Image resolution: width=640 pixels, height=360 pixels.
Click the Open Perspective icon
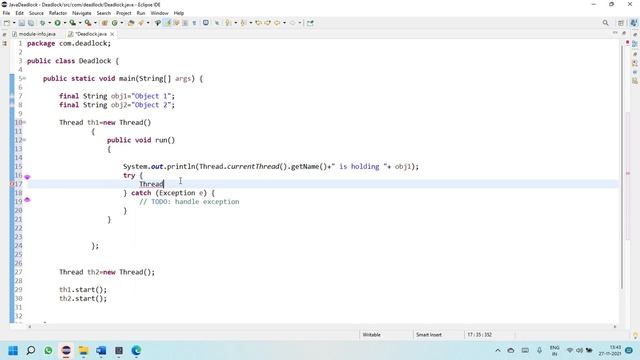[621, 23]
